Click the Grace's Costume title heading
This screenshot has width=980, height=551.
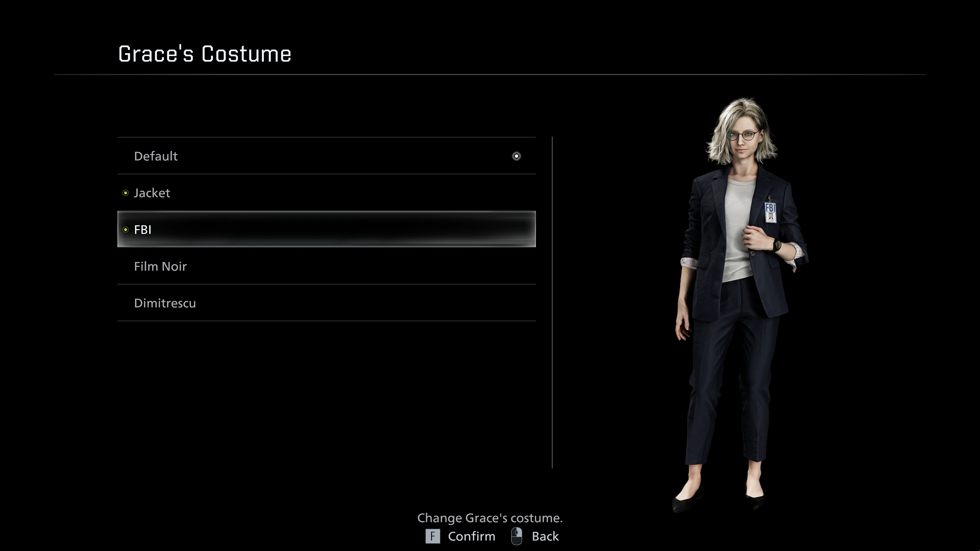tap(205, 54)
